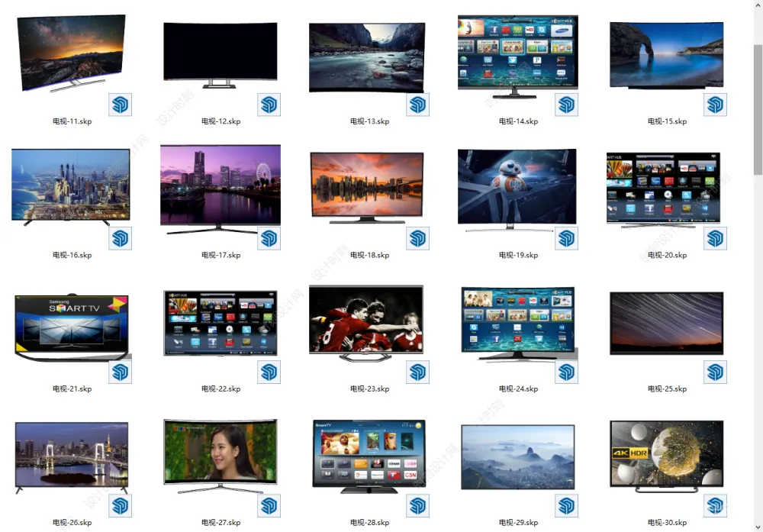
Task: Click the file name 电视-13.skp
Action: pyautogui.click(x=369, y=121)
